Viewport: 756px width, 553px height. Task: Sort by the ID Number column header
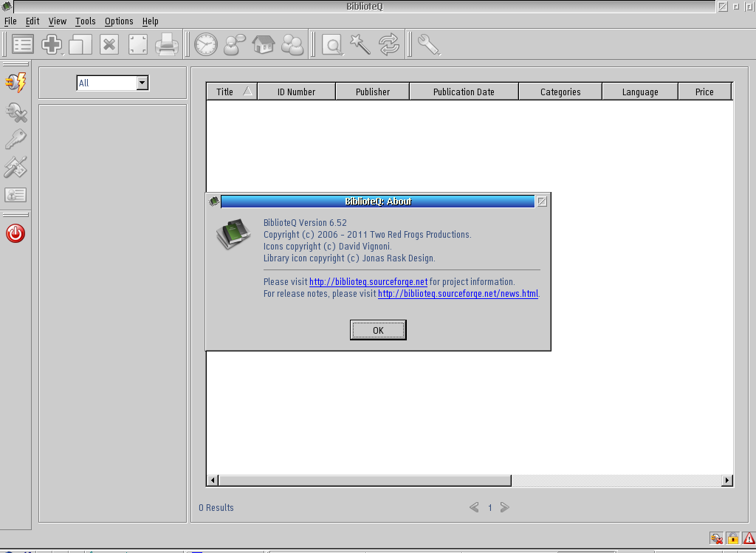[297, 92]
